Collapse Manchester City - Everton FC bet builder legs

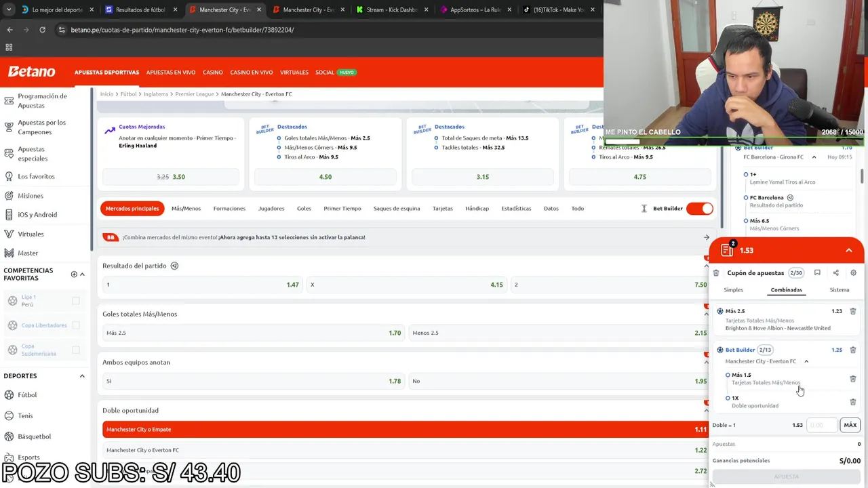point(806,361)
